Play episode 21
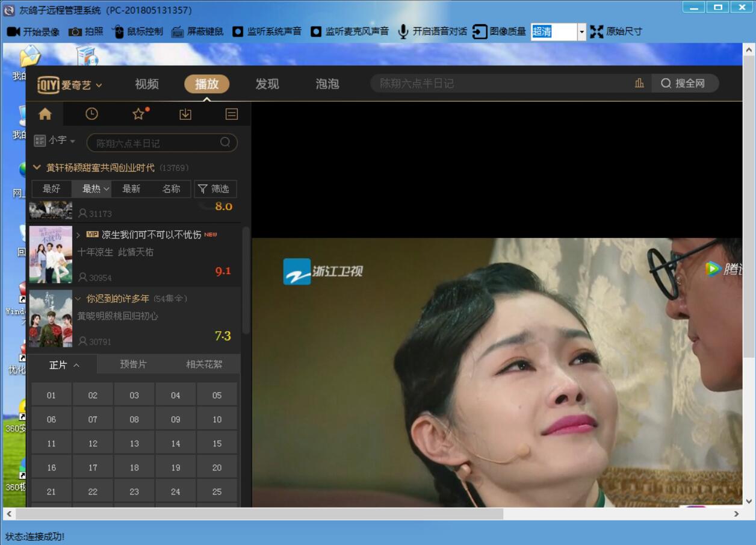756x545 pixels. click(51, 491)
